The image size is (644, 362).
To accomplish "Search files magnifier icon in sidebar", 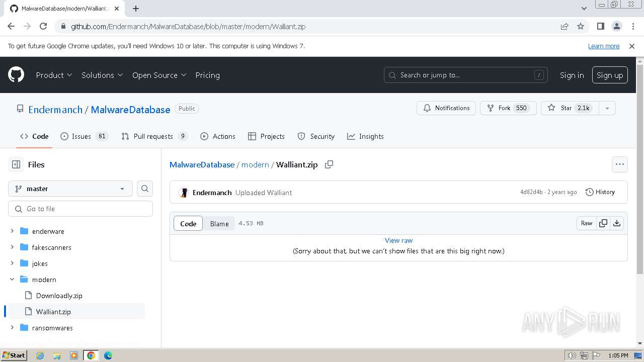I will click(x=145, y=189).
